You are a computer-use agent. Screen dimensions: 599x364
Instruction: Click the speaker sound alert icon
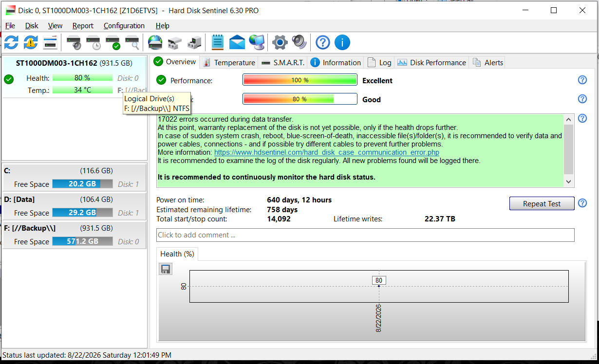[299, 42]
